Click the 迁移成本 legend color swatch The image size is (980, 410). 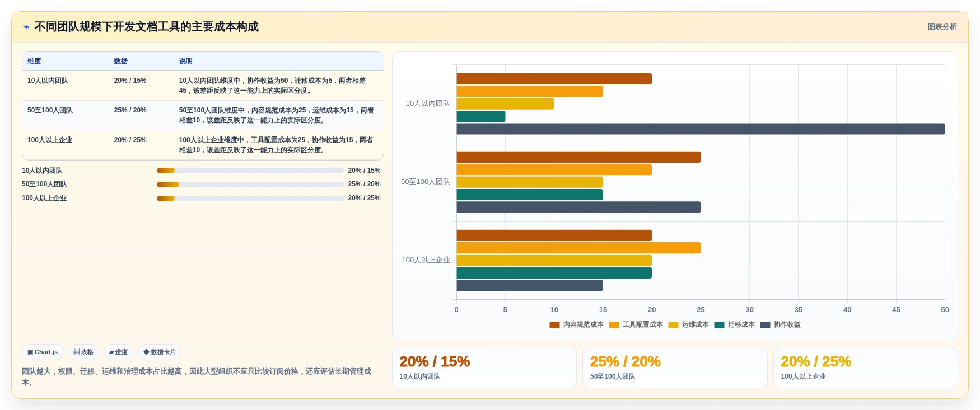click(719, 325)
